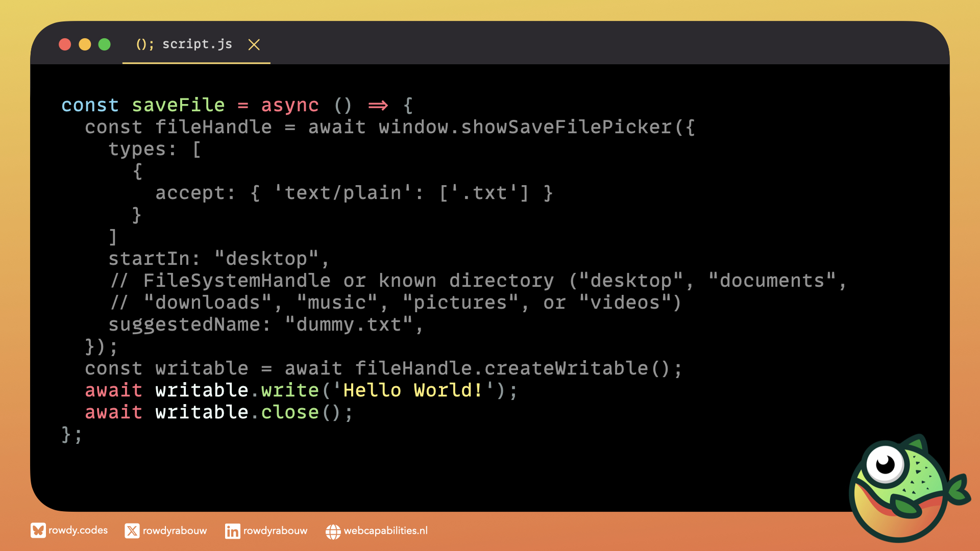Click the yellow minimize dot
Screen dimensions: 980x551
click(x=85, y=44)
